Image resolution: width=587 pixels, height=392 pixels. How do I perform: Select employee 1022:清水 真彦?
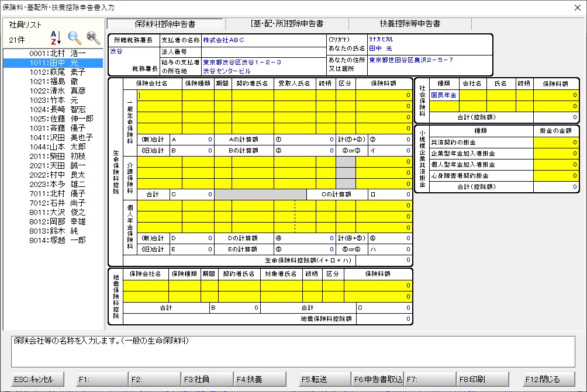tap(53, 91)
